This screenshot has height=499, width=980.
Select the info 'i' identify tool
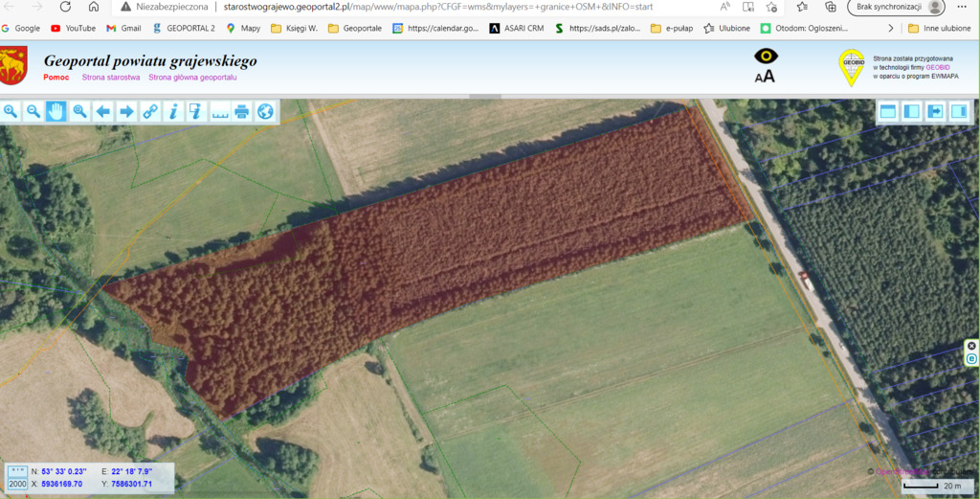coord(173,111)
